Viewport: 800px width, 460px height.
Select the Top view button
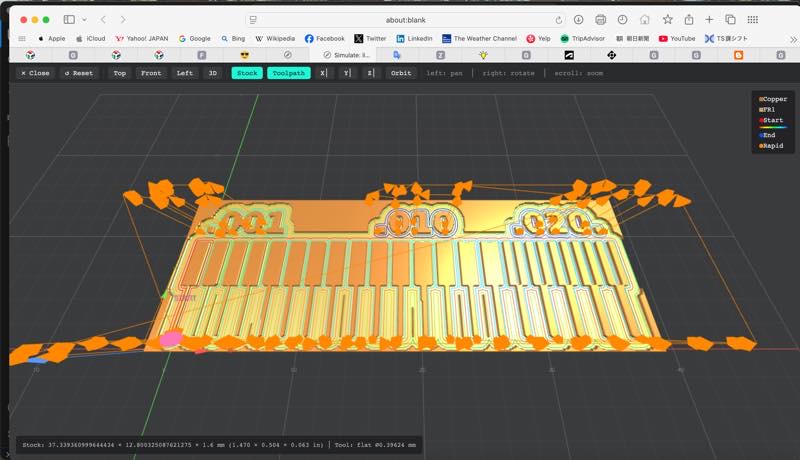click(120, 73)
